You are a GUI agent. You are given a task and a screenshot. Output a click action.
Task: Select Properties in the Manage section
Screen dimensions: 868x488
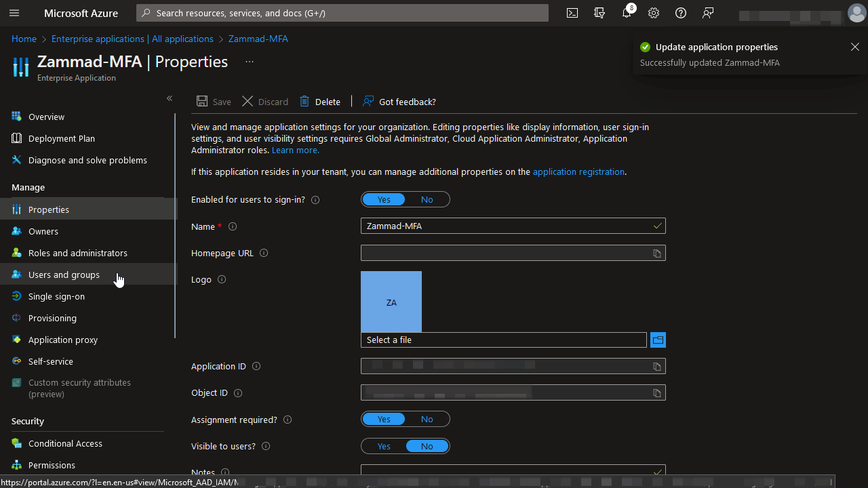(88, 209)
